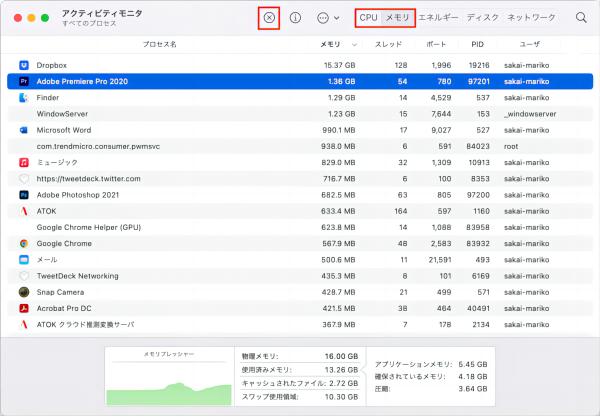Click the 21,591 ports value
Screen dimensions: 600x416
coord(440,259)
